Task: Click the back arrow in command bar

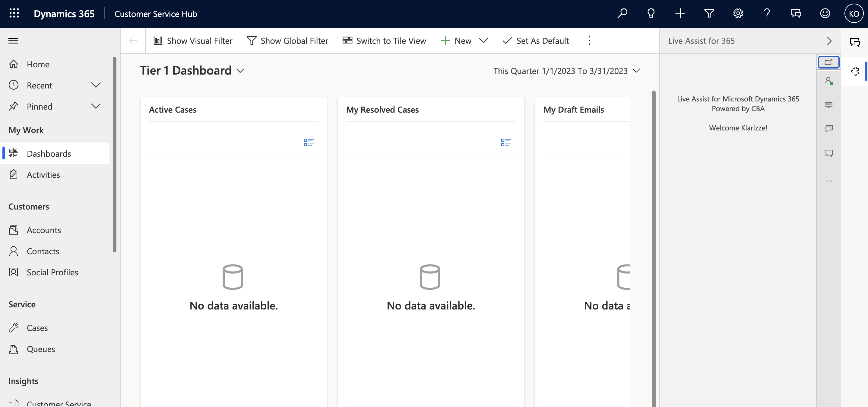Action: pyautogui.click(x=133, y=41)
